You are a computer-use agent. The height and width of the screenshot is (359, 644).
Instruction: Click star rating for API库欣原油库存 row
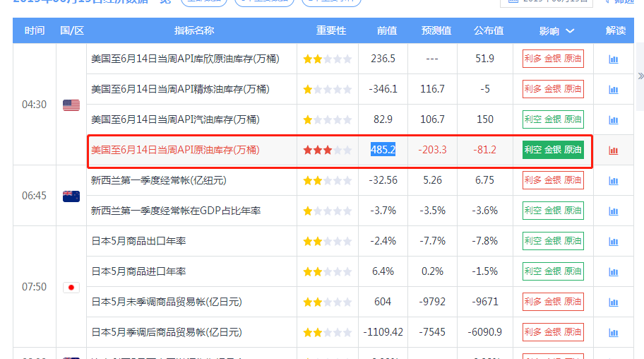(328, 59)
